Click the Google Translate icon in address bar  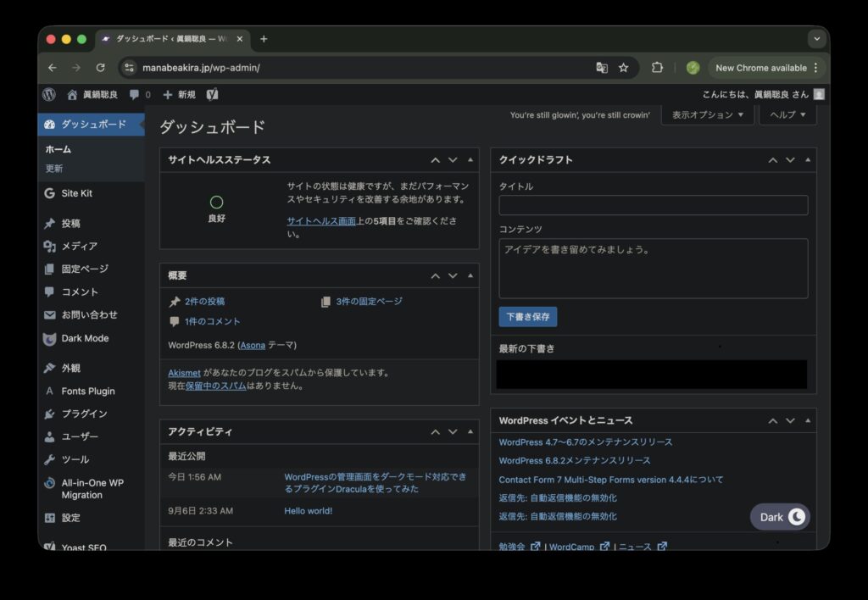[x=602, y=68]
